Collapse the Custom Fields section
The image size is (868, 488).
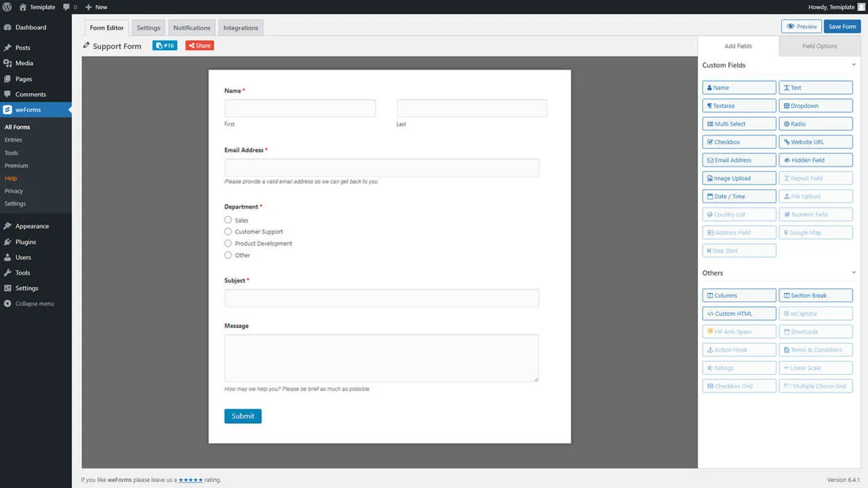pyautogui.click(x=853, y=65)
